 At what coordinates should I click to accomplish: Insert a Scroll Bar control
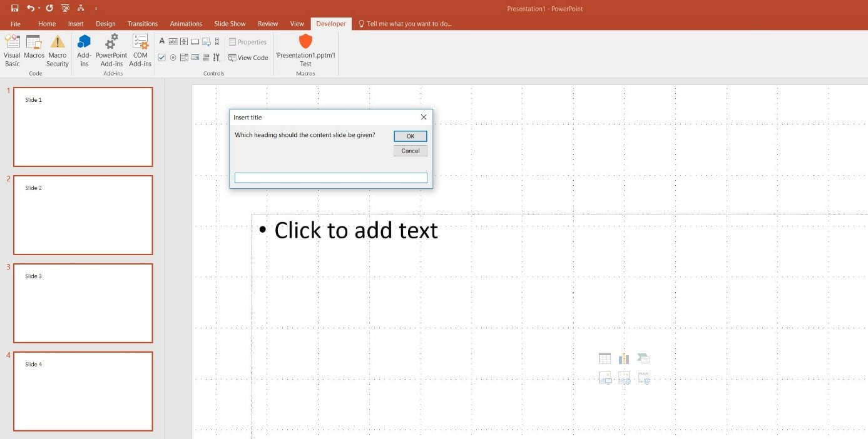point(217,41)
